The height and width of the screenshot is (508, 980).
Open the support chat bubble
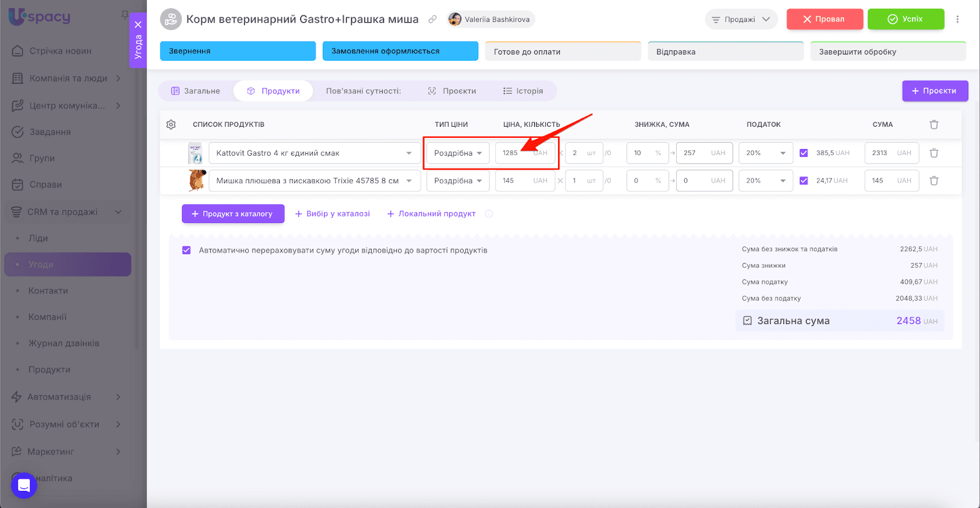[x=24, y=485]
